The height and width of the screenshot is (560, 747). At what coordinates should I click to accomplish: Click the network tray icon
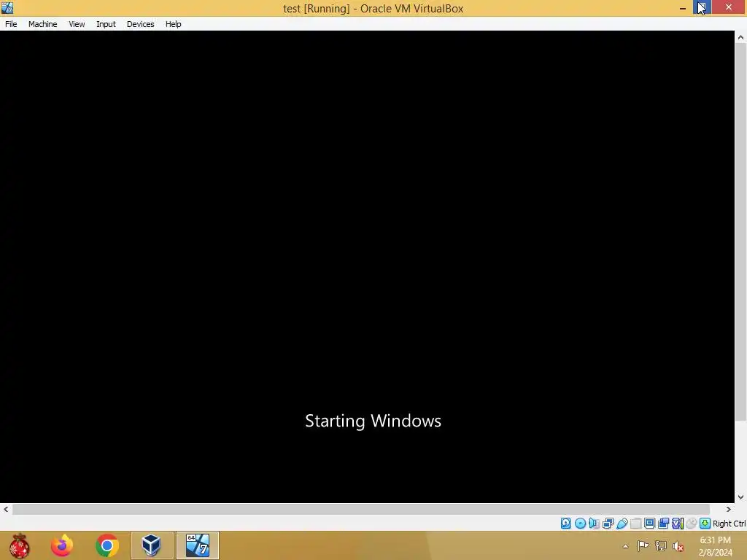(x=661, y=545)
